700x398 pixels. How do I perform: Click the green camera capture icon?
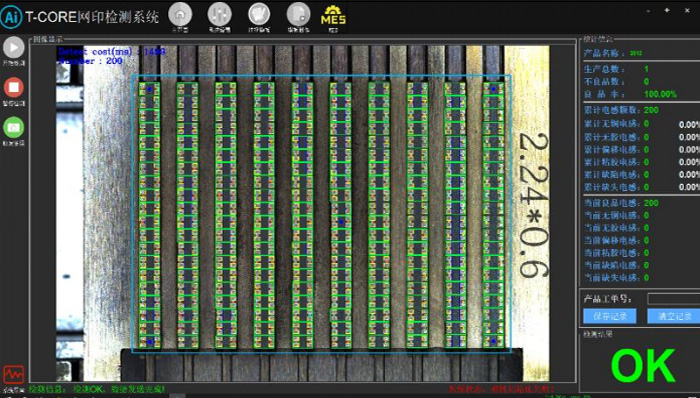tap(14, 128)
